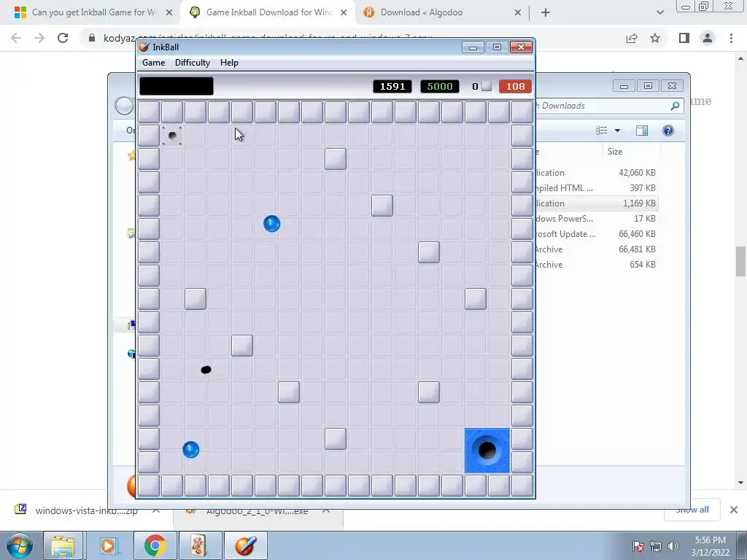The image size is (747, 560).
Task: Select the application sized 1,169 KB
Action: coord(595,203)
